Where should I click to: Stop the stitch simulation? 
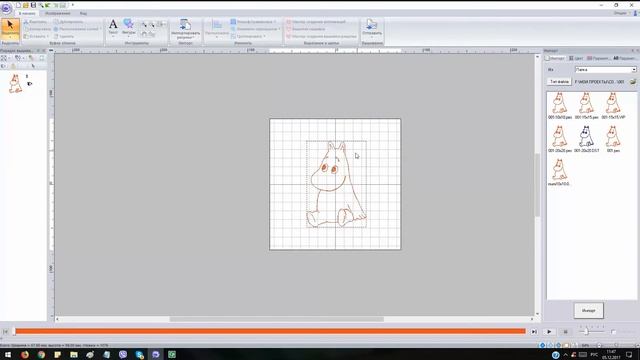tap(565, 332)
